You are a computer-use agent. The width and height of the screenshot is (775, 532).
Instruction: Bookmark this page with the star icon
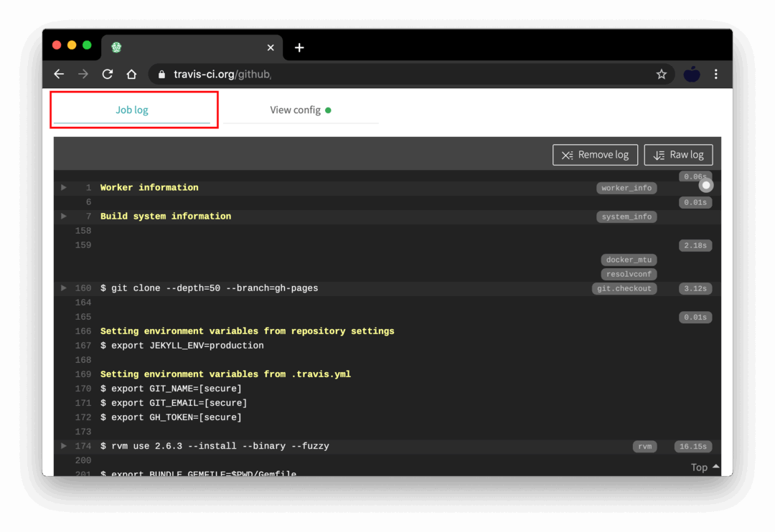click(661, 74)
